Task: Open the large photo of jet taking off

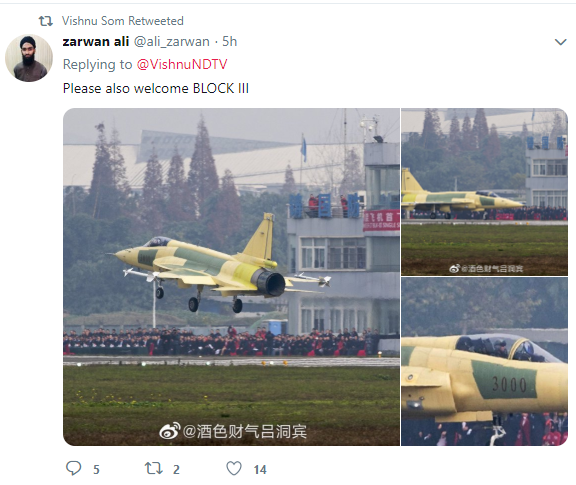Action: (x=231, y=277)
